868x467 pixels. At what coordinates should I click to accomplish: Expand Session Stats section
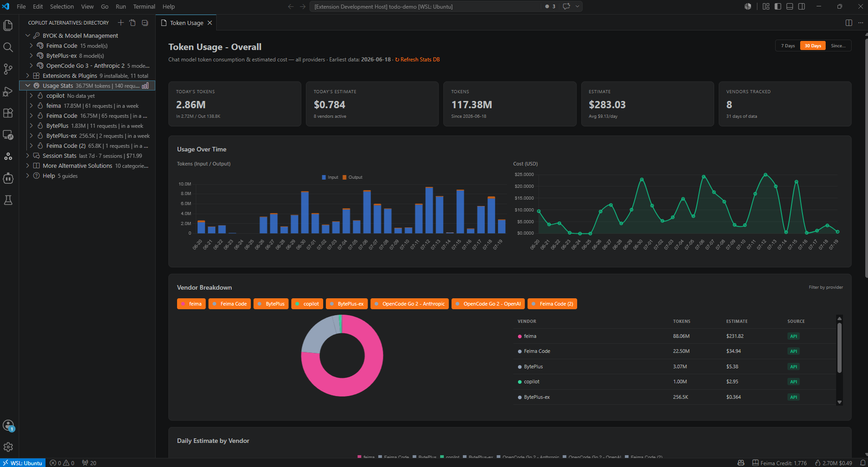click(28, 156)
